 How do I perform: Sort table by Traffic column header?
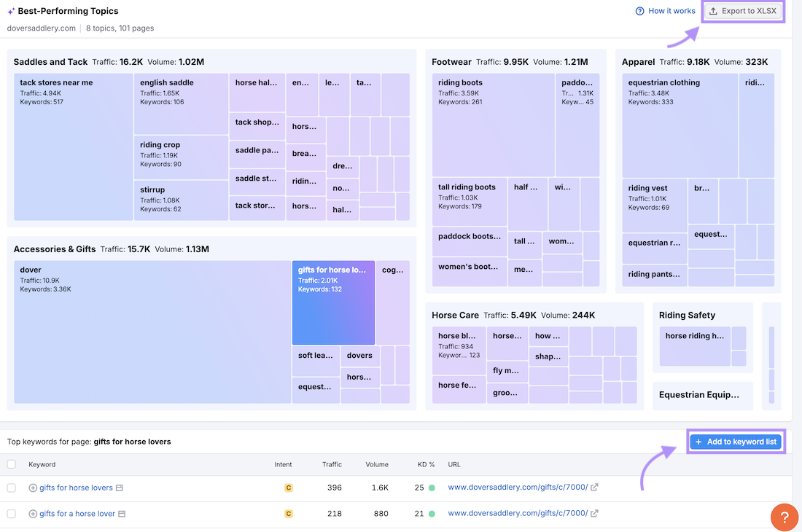click(x=332, y=464)
